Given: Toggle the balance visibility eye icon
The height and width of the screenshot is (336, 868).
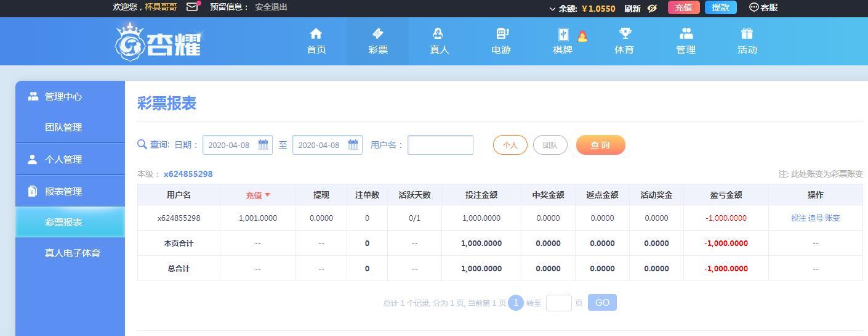Looking at the screenshot, I should coord(653,8).
